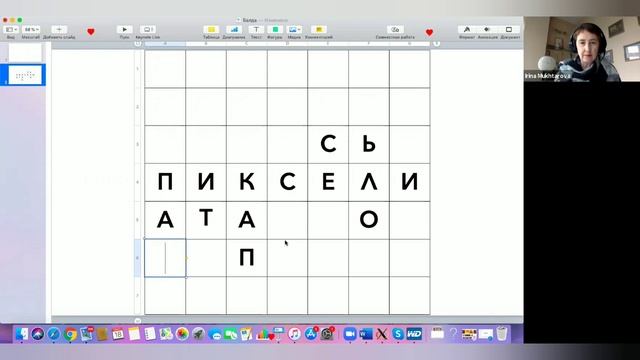640x360 pixels.
Task: Click the С cell left of Ь
Action: [x=328, y=144]
